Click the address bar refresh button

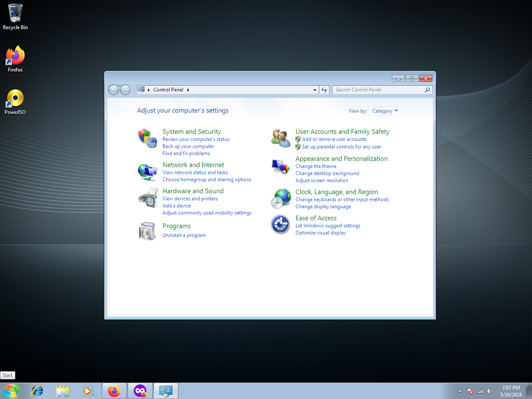324,90
